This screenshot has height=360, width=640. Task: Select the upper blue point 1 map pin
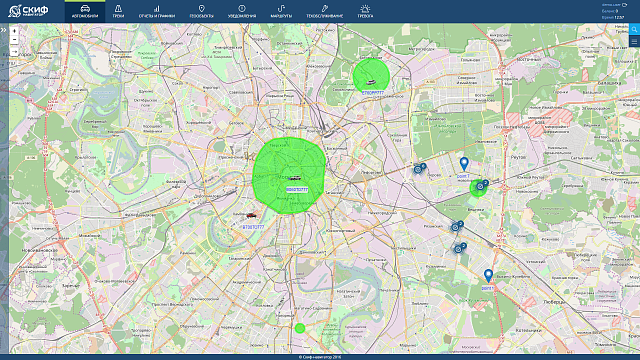[464, 164]
